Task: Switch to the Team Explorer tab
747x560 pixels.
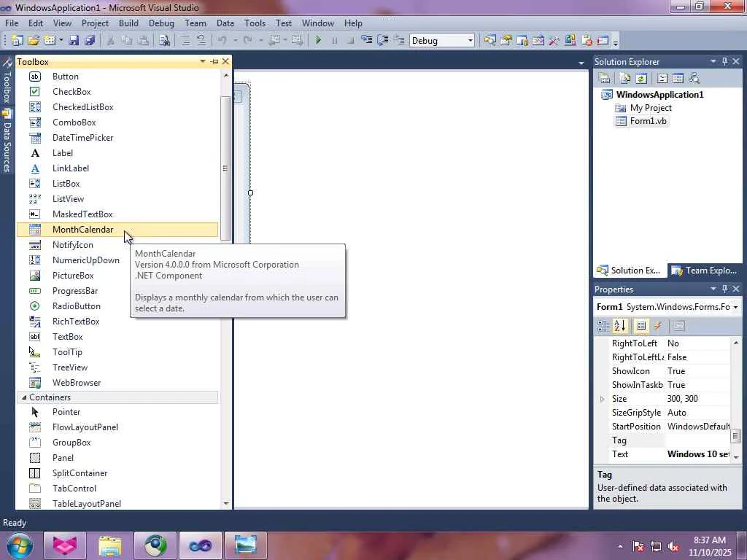Action: pyautogui.click(x=704, y=271)
